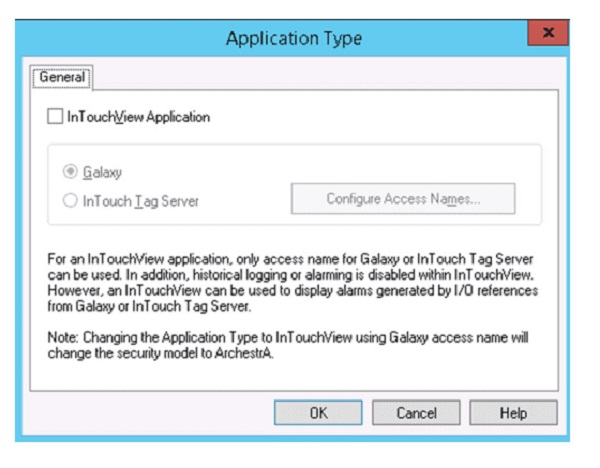Click the Application Type title bar text
Image resolution: width=600 pixels, height=468 pixels.
tap(294, 38)
